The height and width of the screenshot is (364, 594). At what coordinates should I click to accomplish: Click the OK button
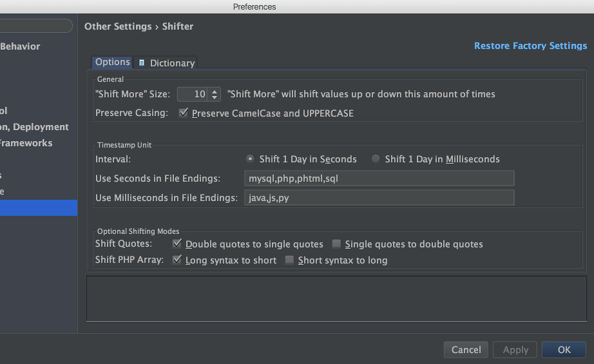564,350
